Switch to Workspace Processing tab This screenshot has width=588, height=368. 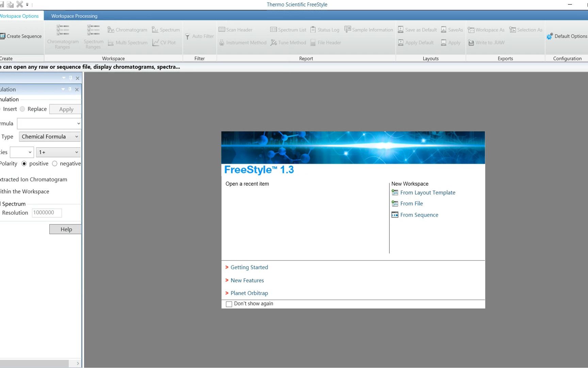coord(74,16)
